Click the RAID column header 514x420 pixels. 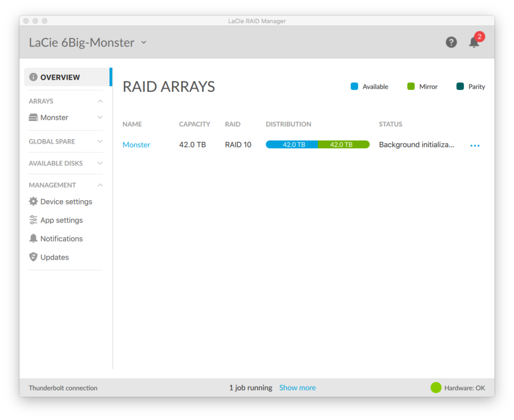pos(232,124)
